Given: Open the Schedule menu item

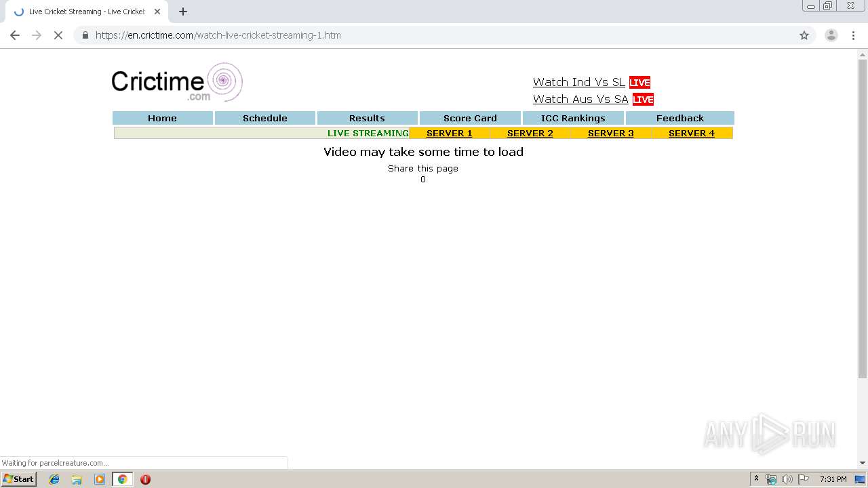Looking at the screenshot, I should pos(265,118).
